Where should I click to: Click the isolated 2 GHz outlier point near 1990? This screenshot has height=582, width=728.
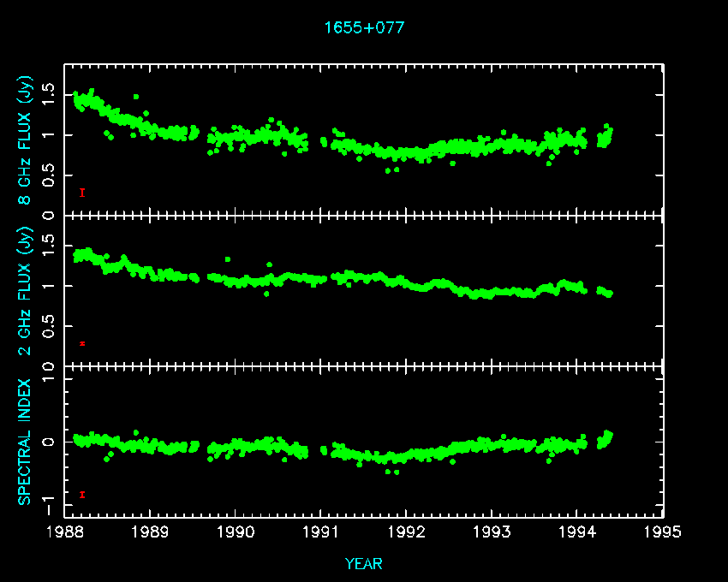click(x=227, y=258)
